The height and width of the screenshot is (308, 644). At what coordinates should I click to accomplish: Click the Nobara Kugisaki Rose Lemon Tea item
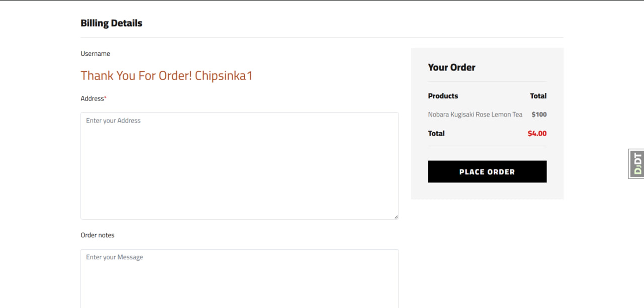coord(475,115)
